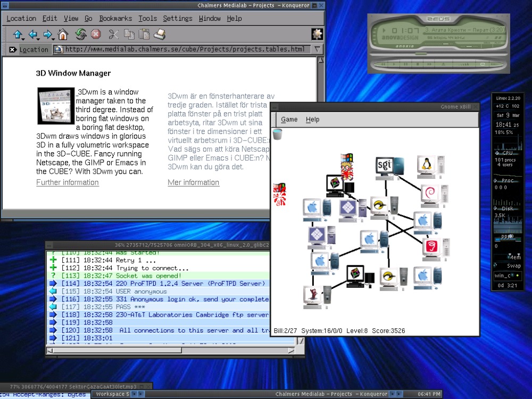
Task: Click the KDE gear animation icon
Action: coord(317,34)
